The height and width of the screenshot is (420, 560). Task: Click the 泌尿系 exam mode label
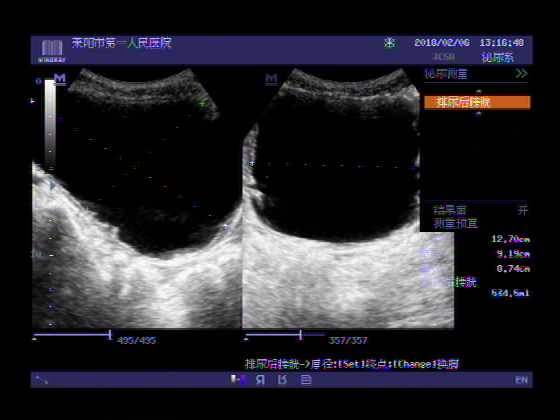pyautogui.click(x=498, y=57)
